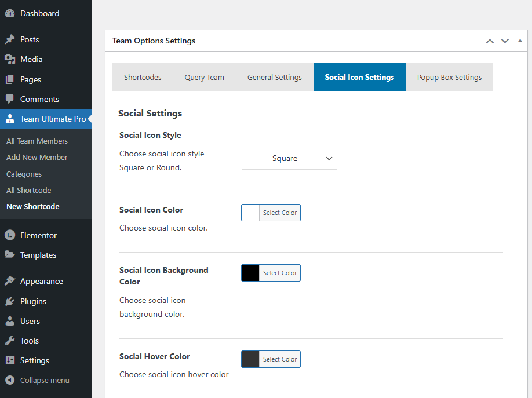
Task: Click the black background color swatch
Action: (x=250, y=273)
